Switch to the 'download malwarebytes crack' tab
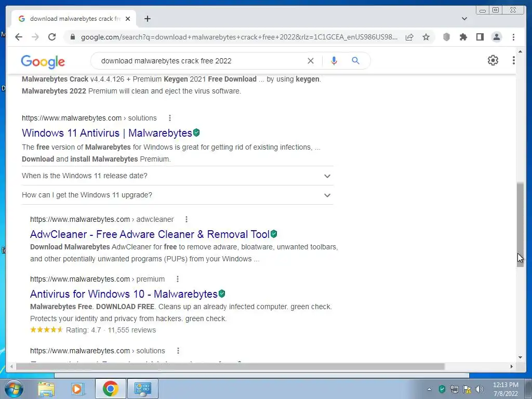 coord(74,19)
